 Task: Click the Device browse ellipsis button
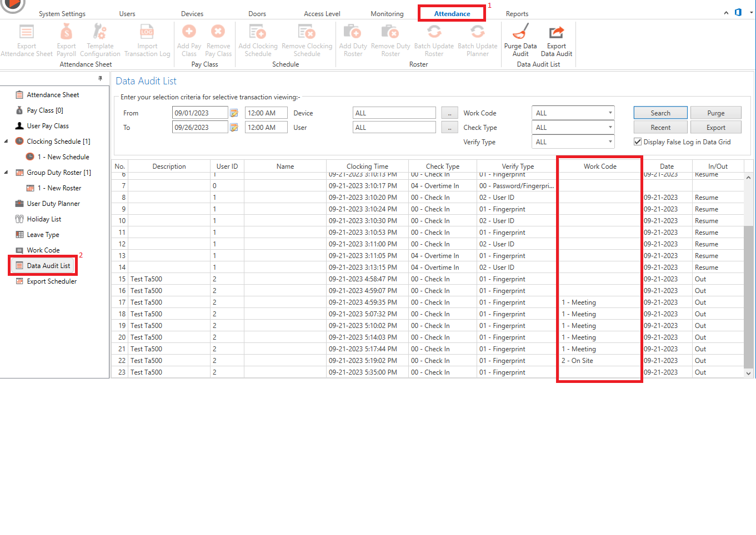[x=449, y=113]
